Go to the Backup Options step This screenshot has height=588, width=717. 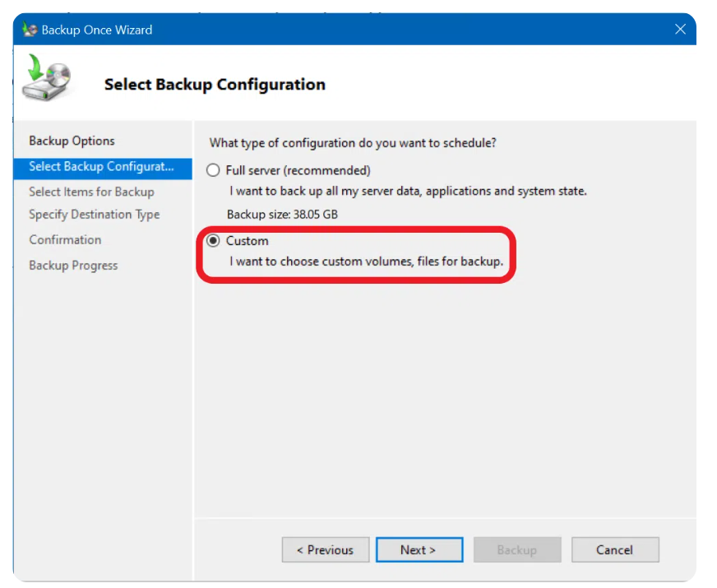coord(72,141)
